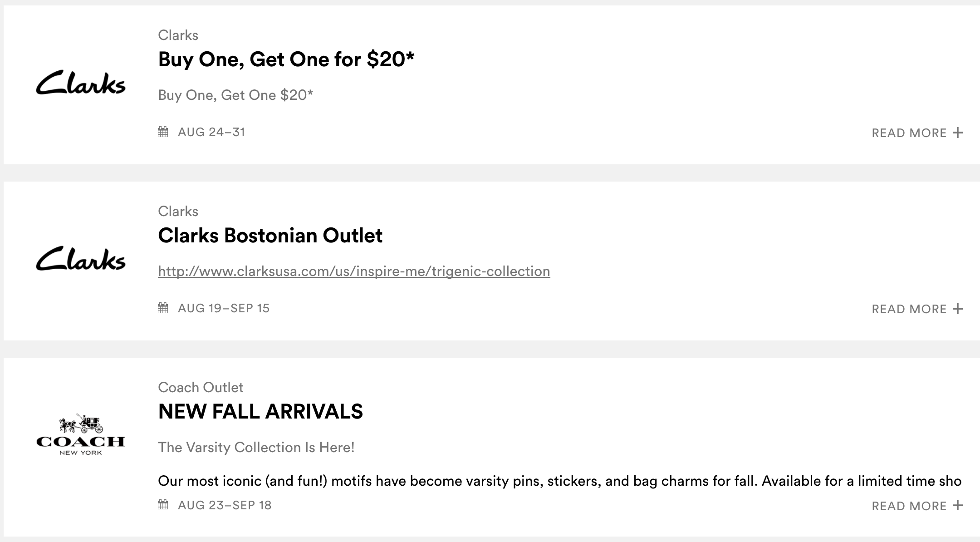Click calendar icon next to Aug 23–Sep 18
Image resolution: width=980 pixels, height=542 pixels.
point(163,505)
